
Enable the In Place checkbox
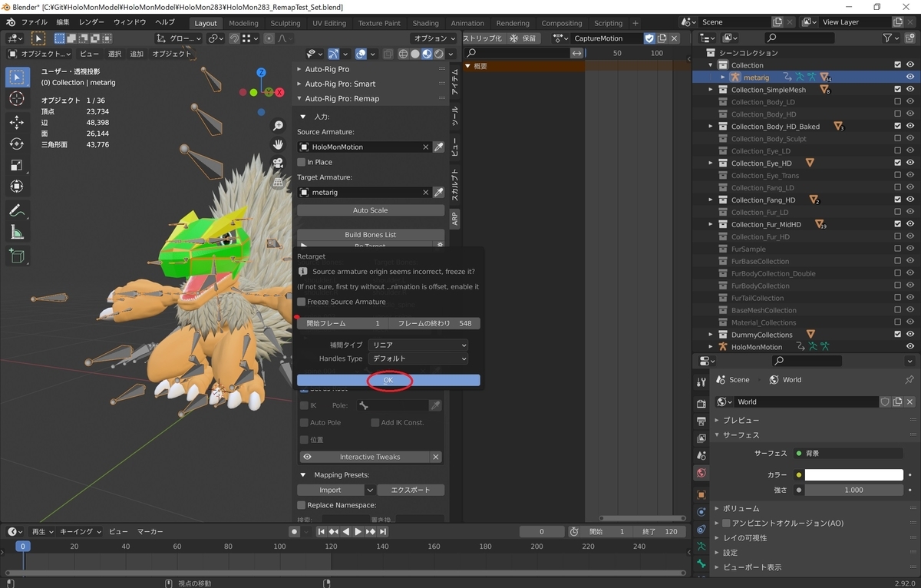(x=302, y=162)
